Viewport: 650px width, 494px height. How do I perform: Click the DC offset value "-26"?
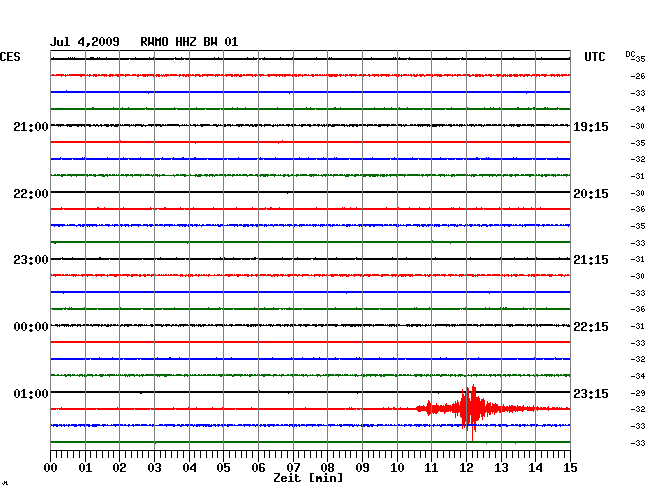(638, 76)
